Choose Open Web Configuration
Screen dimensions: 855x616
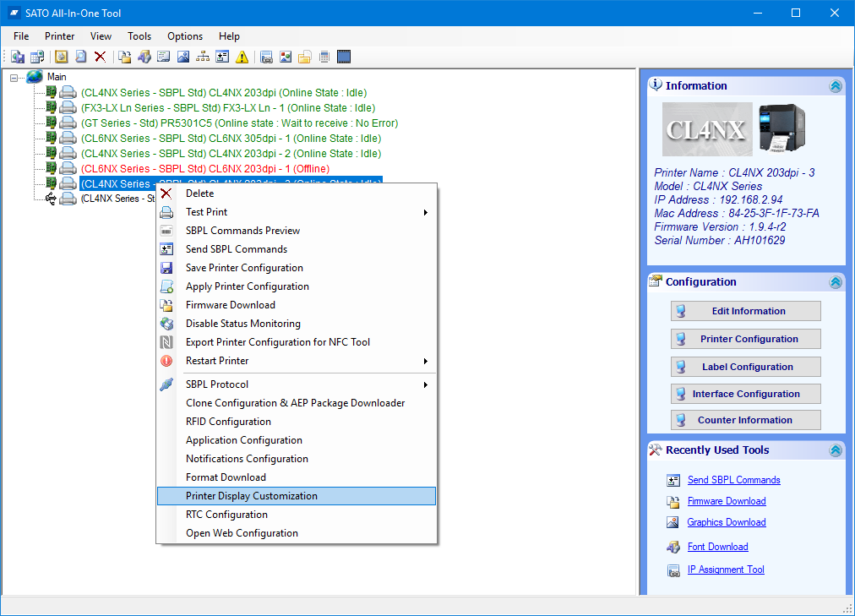297,533
